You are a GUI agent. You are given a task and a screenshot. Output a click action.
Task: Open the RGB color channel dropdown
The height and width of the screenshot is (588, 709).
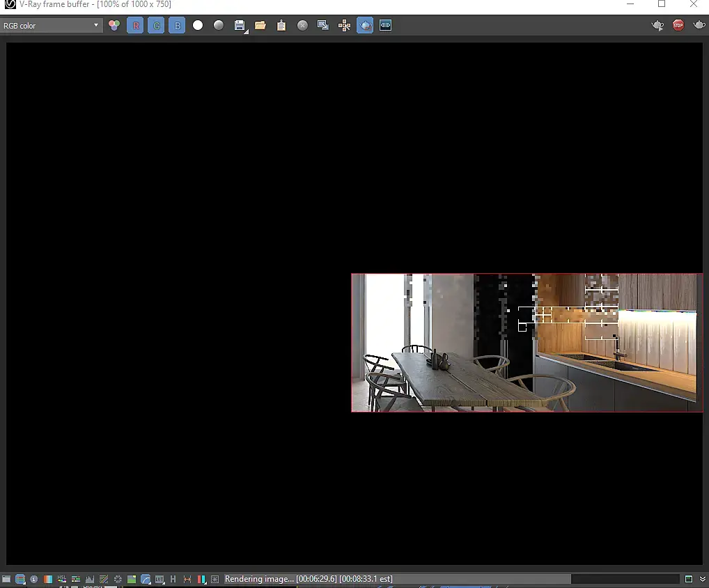[51, 26]
